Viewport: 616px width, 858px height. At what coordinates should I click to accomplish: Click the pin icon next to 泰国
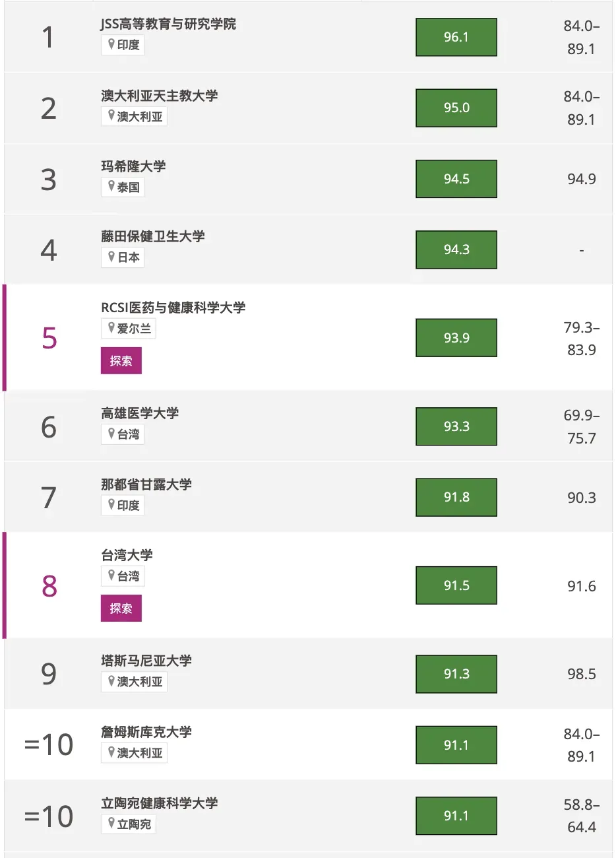pyautogui.click(x=111, y=187)
